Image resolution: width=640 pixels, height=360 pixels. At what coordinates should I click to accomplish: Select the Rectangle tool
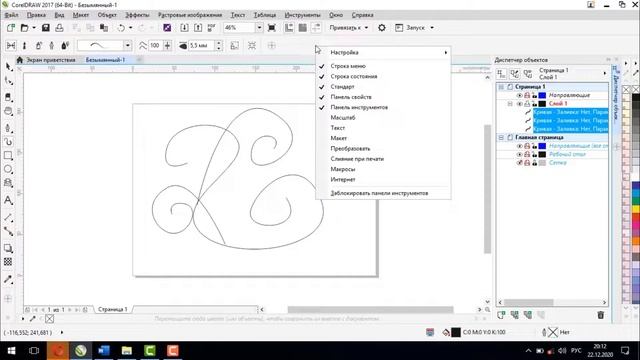(8, 156)
